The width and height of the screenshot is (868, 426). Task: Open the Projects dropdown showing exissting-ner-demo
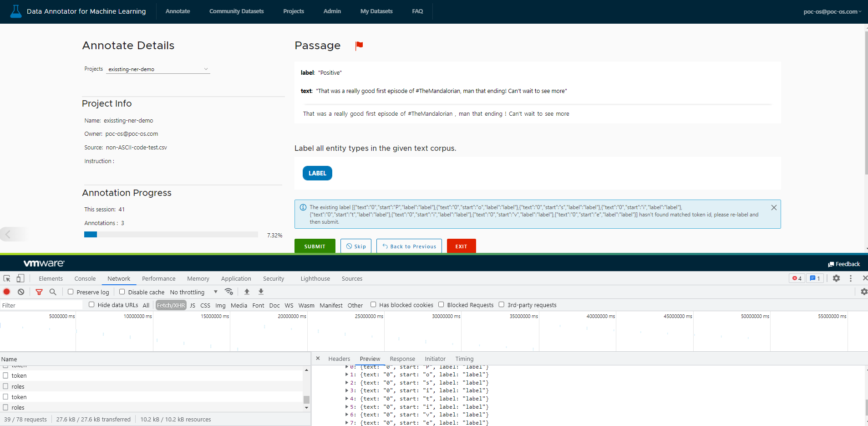[157, 69]
